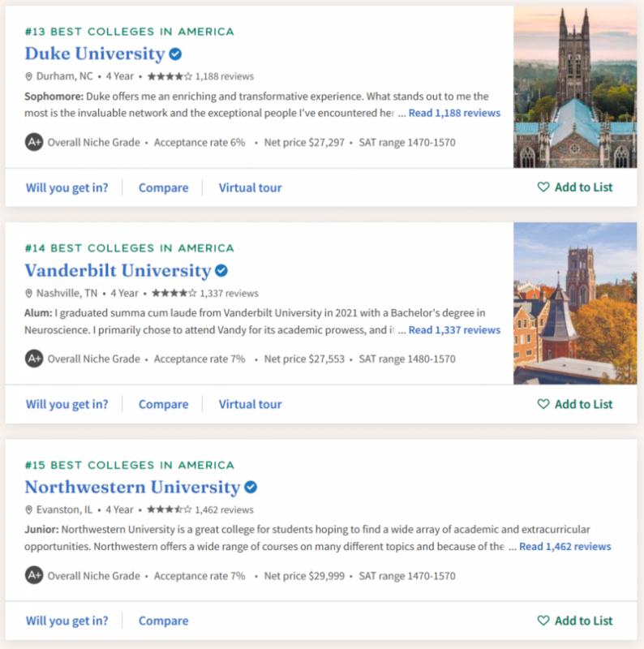Screen dimensions: 644x649
Task: Click the heart icon on Northwestern's card
Action: point(543,621)
